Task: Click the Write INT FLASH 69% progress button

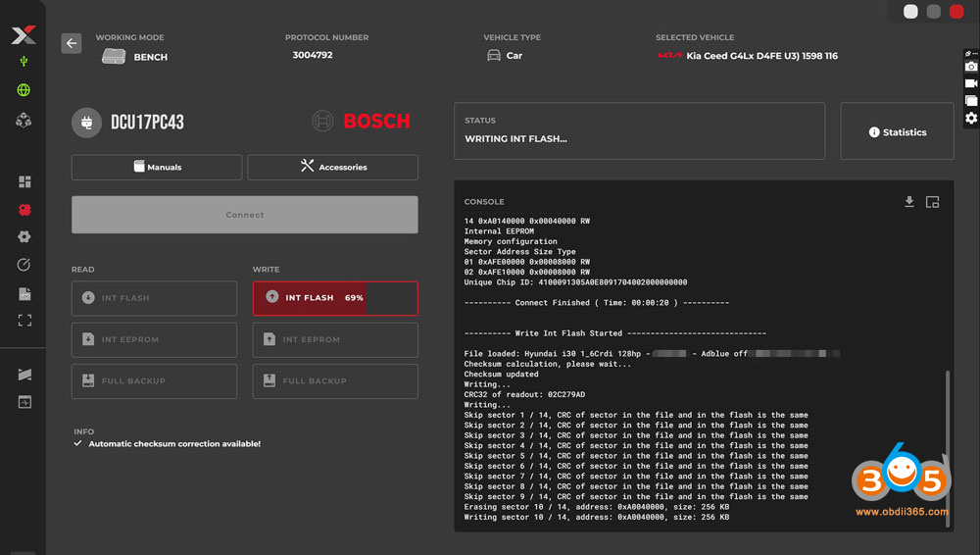Action: click(x=335, y=298)
